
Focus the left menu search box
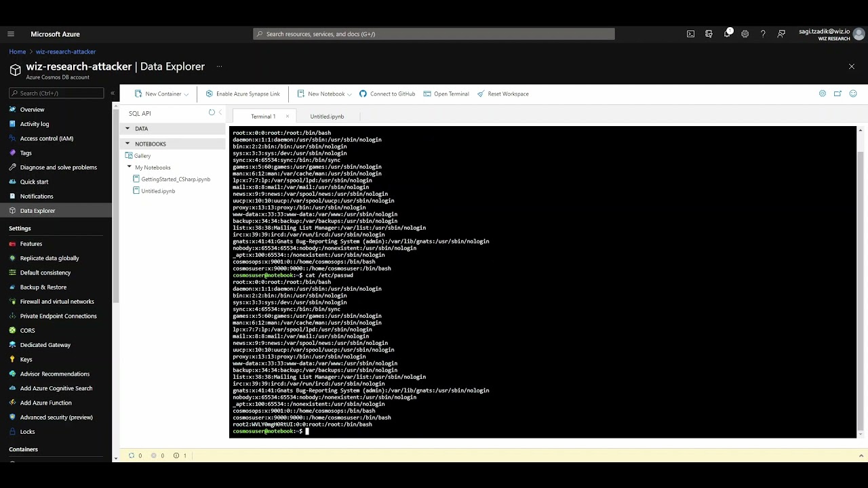point(57,93)
